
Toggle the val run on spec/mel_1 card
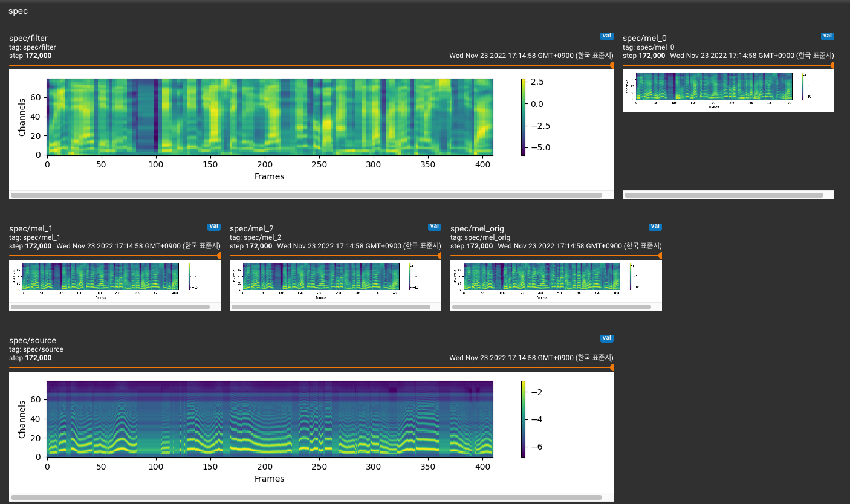pyautogui.click(x=214, y=226)
